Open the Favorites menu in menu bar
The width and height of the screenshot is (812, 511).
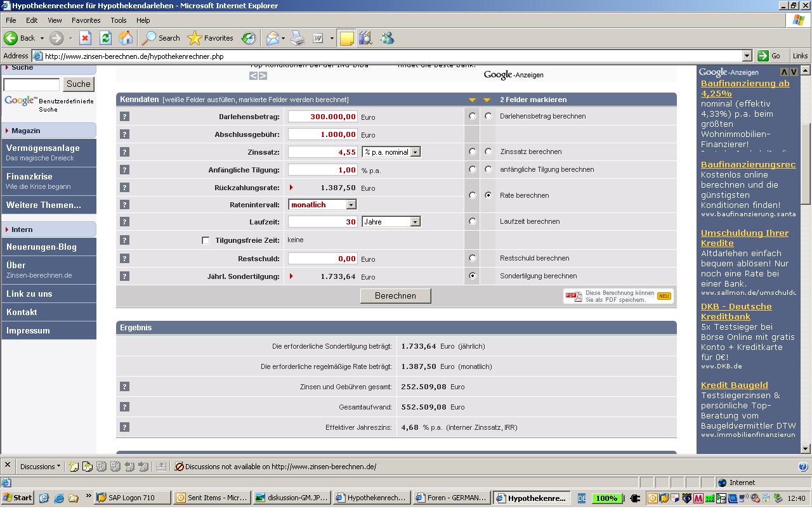coord(86,20)
